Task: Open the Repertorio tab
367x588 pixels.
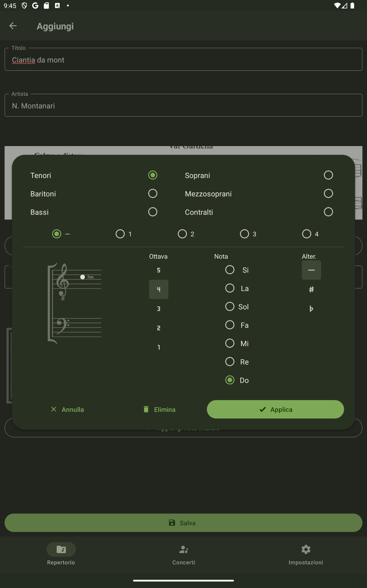Action: (x=61, y=554)
